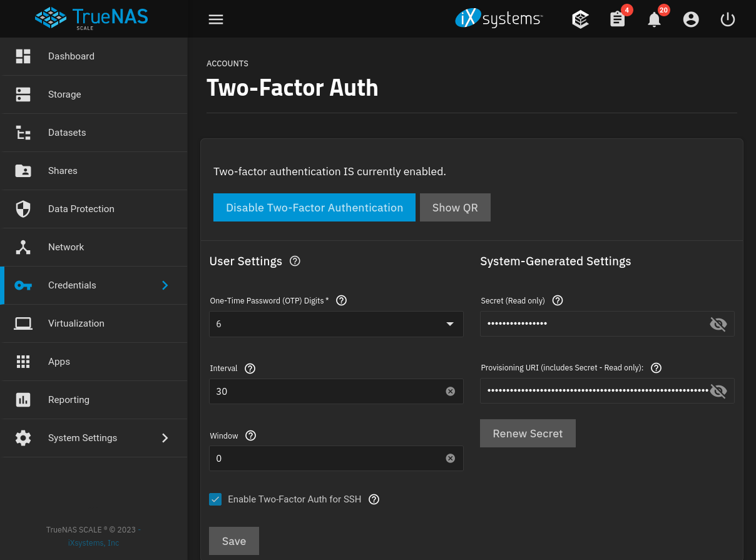The height and width of the screenshot is (560, 756).
Task: Open the running jobs clipboard icon
Action: click(x=617, y=19)
